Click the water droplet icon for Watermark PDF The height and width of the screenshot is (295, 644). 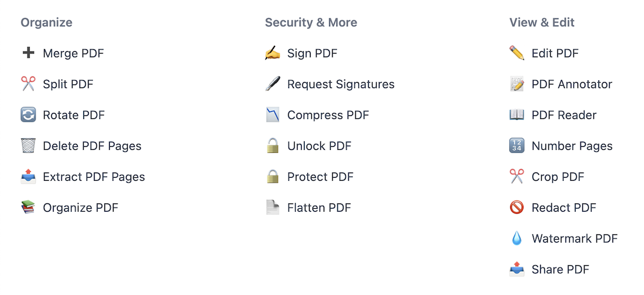[517, 238]
